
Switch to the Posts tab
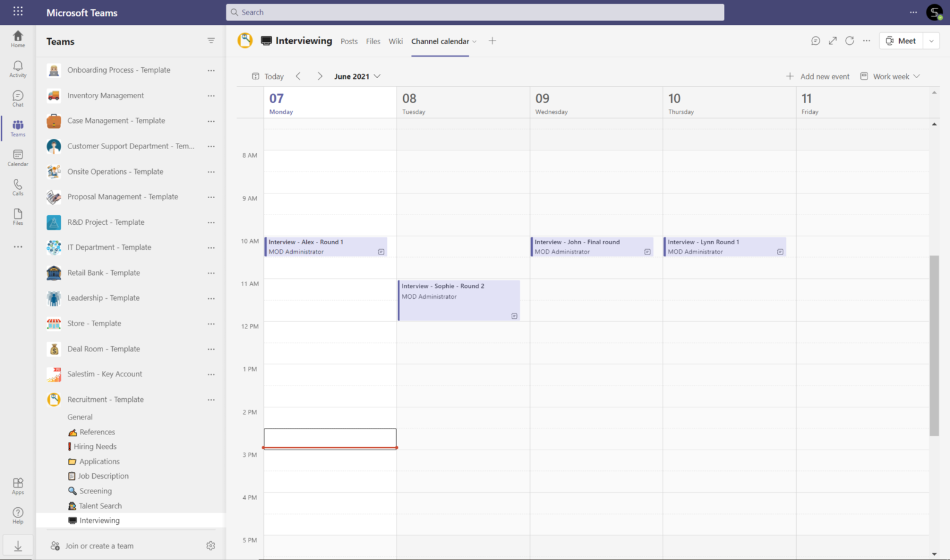(349, 41)
